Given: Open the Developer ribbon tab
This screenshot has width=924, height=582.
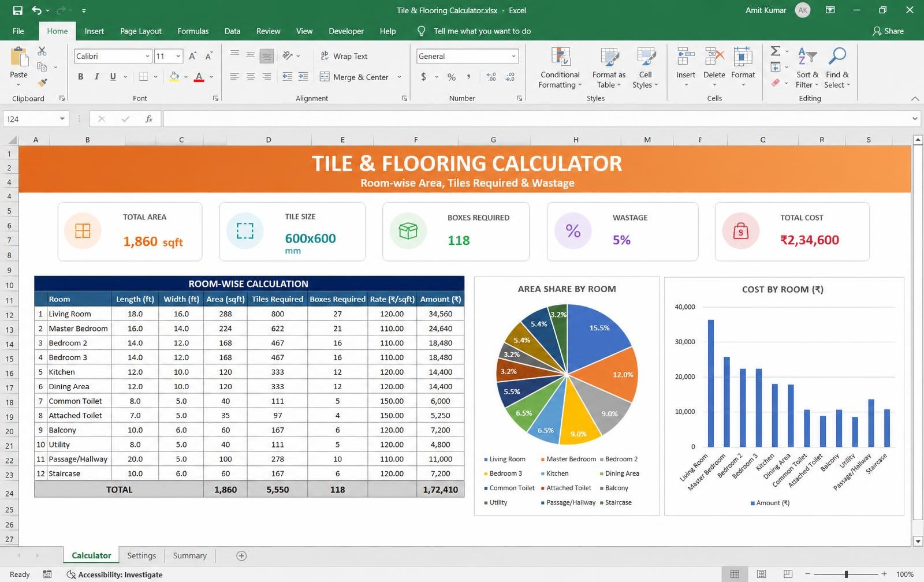Looking at the screenshot, I should [346, 31].
